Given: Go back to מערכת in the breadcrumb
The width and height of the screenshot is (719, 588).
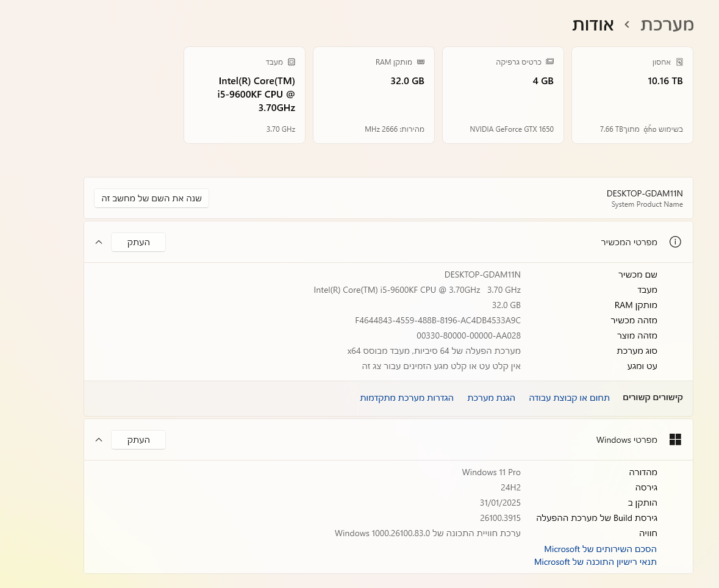Looking at the screenshot, I should (x=667, y=24).
